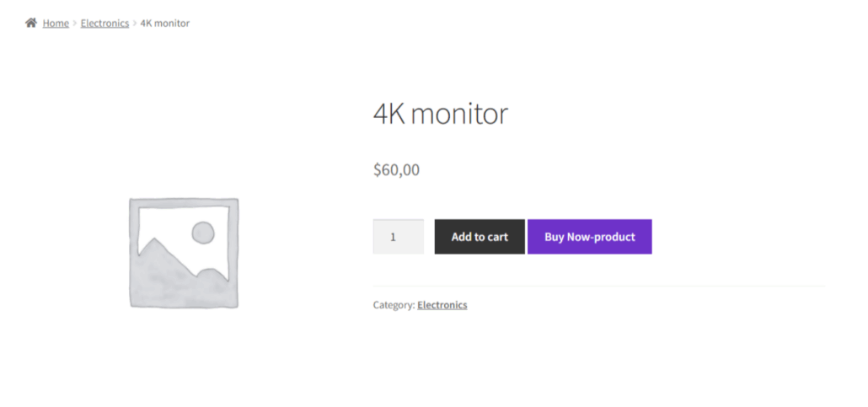Viewport: 868px width, 407px height.
Task: Go to the Home breadcrumb link
Action: (x=56, y=23)
